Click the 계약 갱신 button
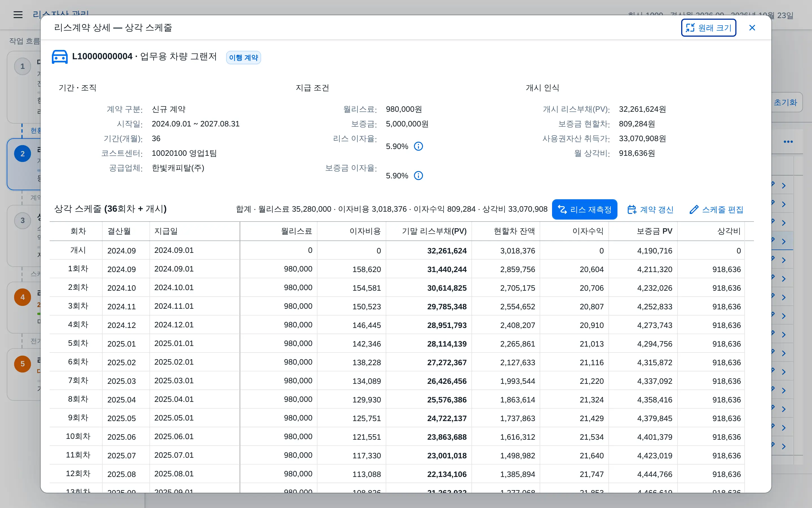 pos(650,209)
